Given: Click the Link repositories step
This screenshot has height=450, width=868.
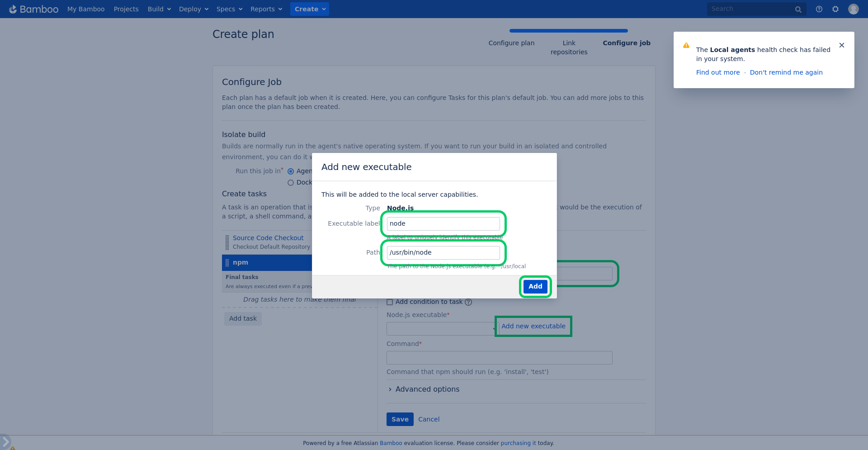Looking at the screenshot, I should 569,47.
